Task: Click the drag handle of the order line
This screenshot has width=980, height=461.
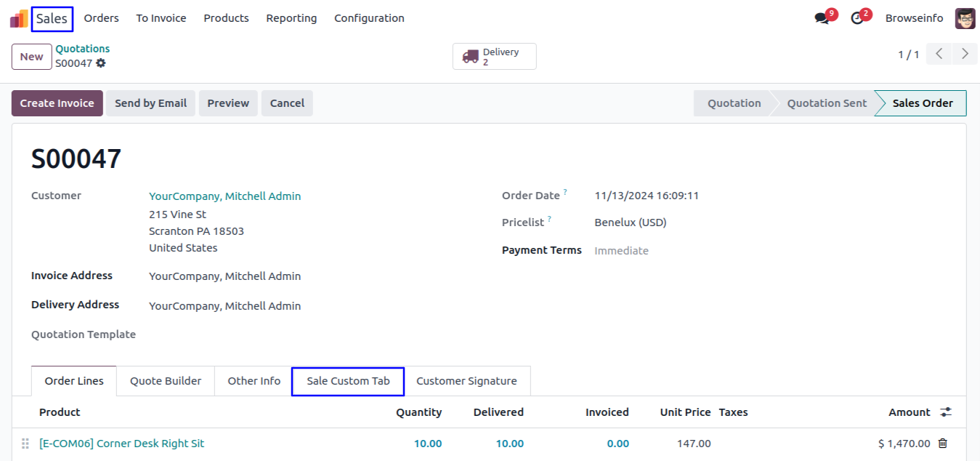Action: (x=25, y=444)
